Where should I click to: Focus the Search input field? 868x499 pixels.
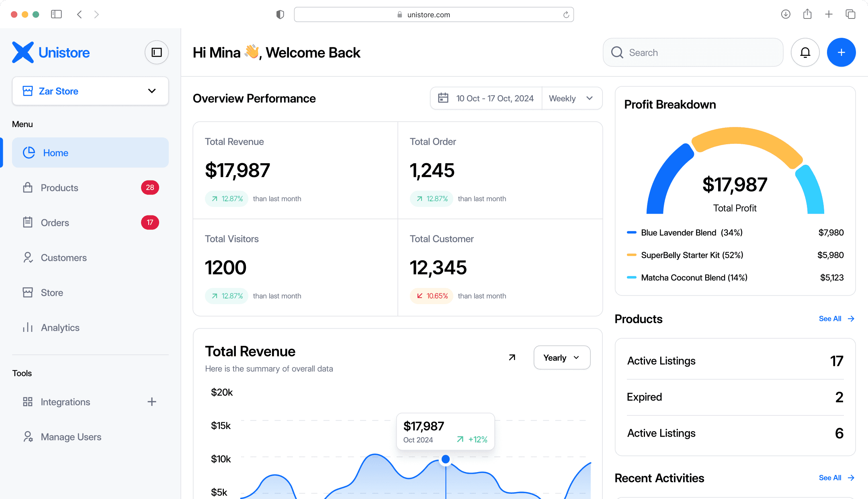693,52
